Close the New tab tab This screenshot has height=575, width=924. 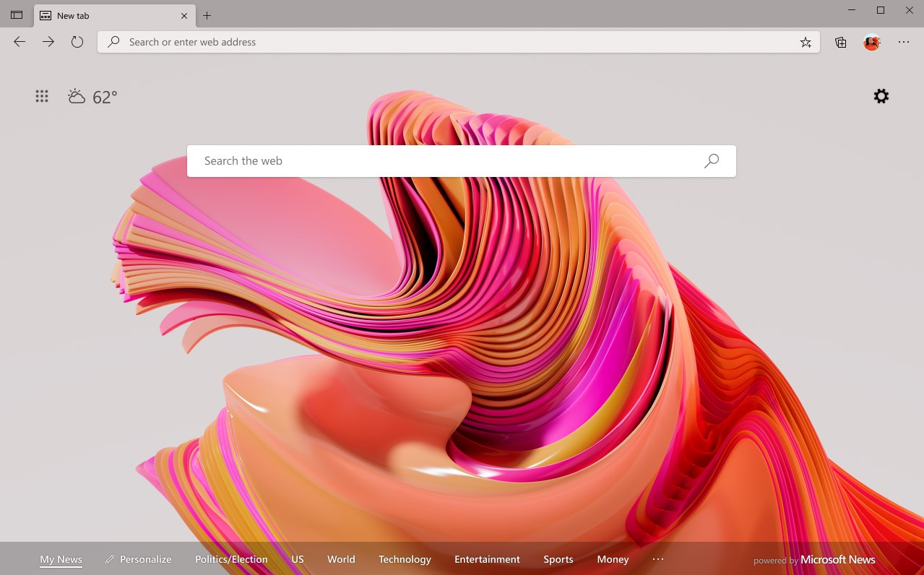pyautogui.click(x=184, y=15)
